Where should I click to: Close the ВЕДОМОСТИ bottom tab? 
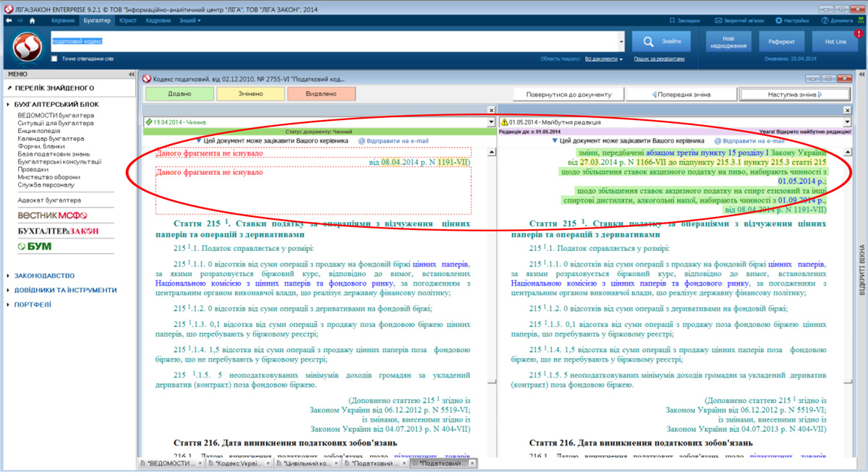(x=200, y=463)
